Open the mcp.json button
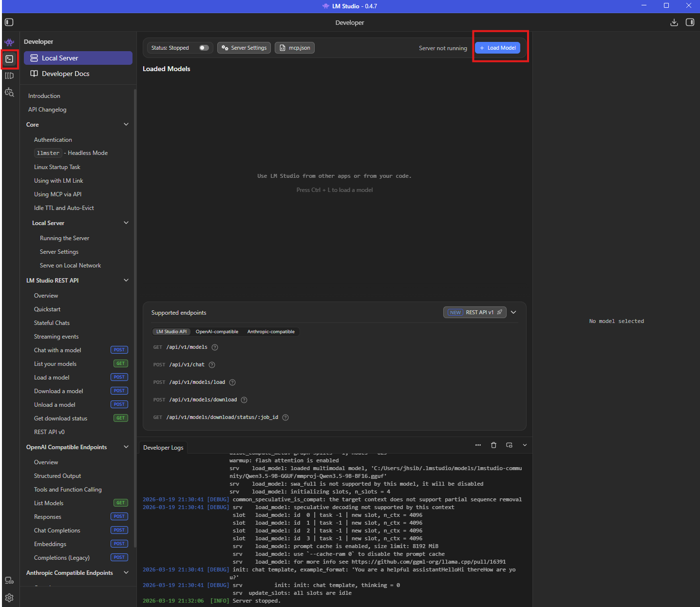Image resolution: width=700 pixels, height=607 pixels. point(295,48)
